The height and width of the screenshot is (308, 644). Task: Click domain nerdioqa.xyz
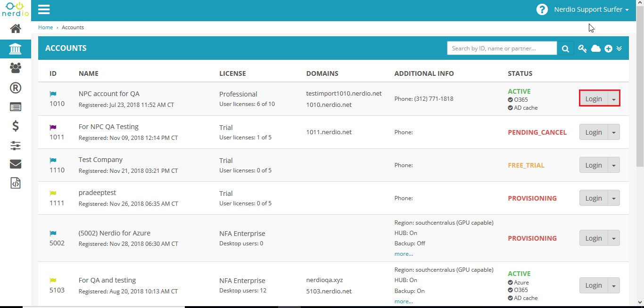click(x=324, y=280)
